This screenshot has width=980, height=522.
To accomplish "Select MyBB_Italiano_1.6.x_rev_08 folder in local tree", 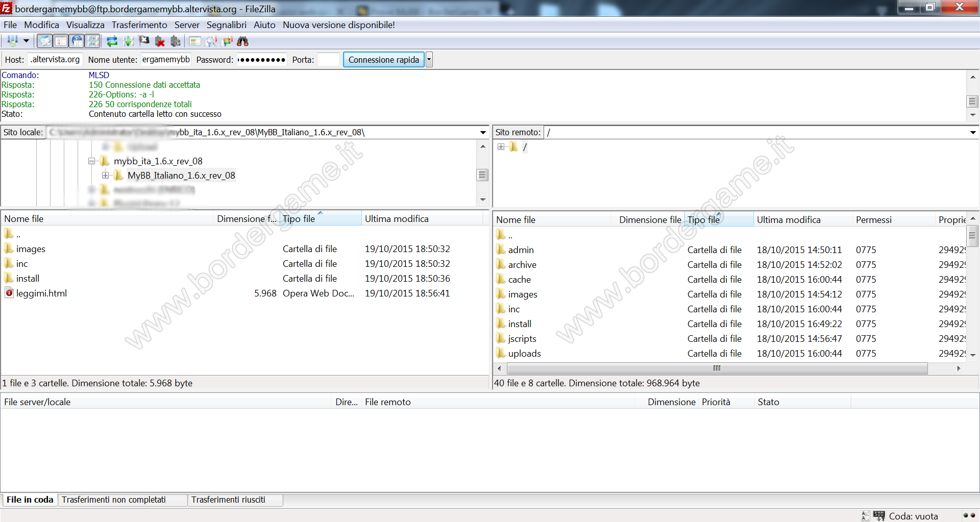I will pyautogui.click(x=181, y=176).
